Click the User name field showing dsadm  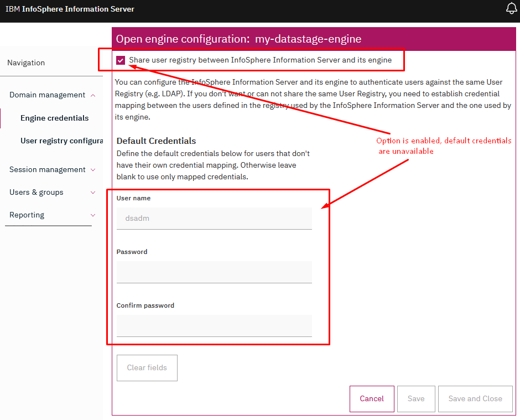(x=214, y=218)
